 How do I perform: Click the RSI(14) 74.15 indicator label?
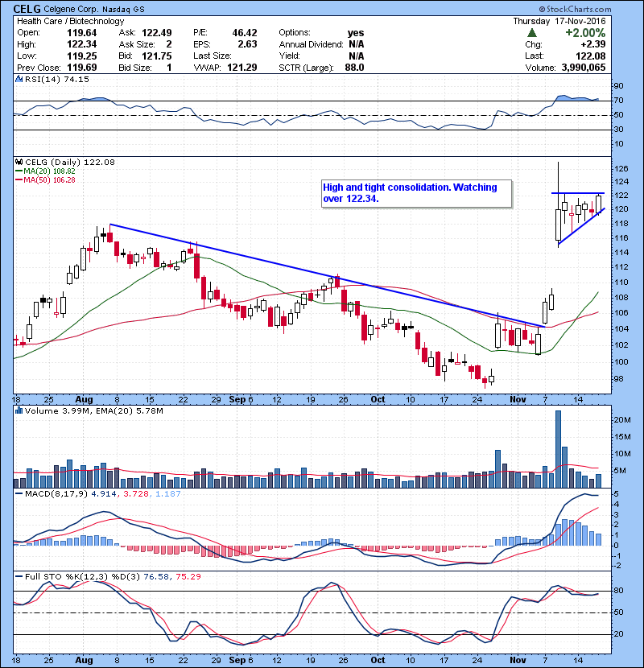coord(57,79)
